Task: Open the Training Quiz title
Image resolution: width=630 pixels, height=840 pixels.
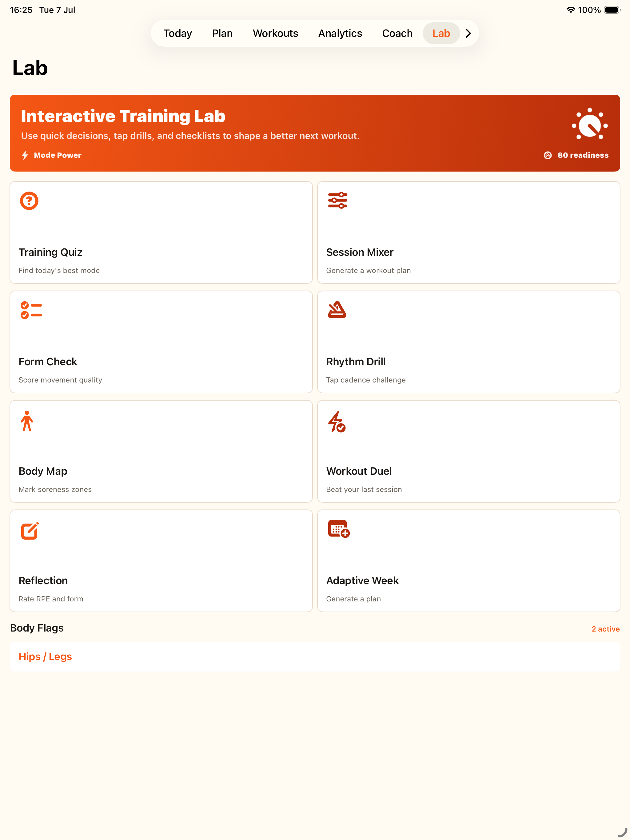Action: [x=50, y=252]
